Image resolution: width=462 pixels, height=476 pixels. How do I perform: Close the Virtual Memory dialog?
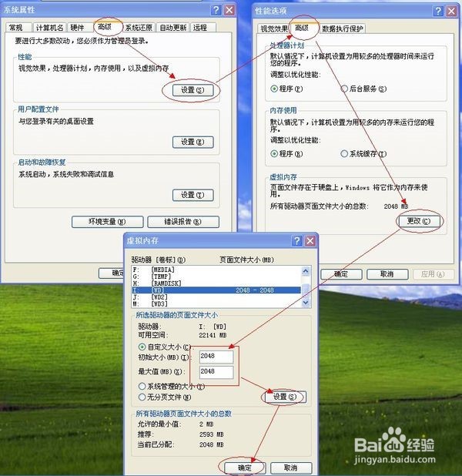310,241
